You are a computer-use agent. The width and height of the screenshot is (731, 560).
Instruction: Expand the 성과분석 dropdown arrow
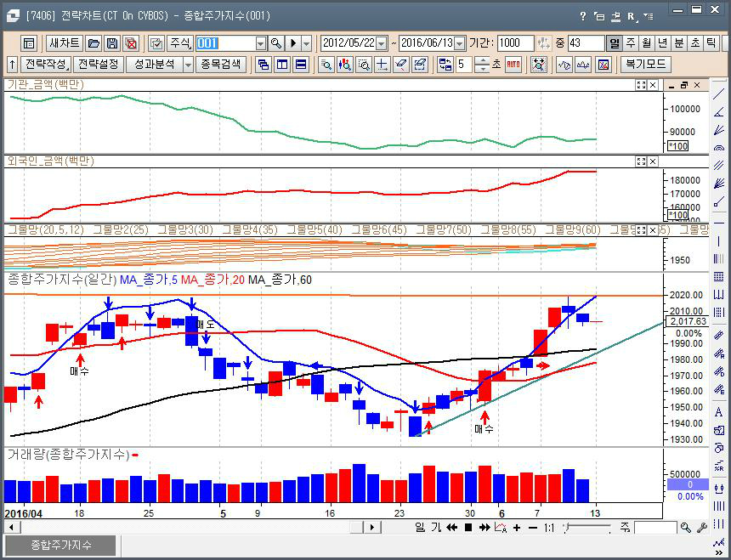[x=188, y=65]
